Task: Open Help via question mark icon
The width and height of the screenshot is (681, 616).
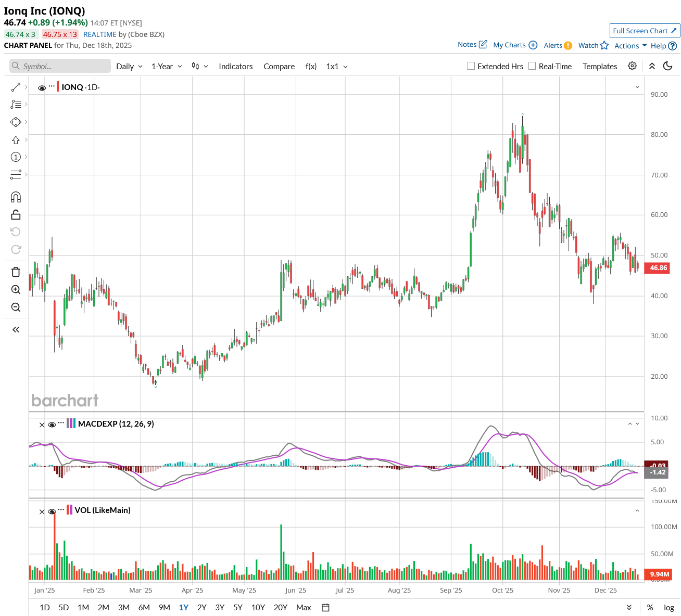Action: (x=673, y=46)
